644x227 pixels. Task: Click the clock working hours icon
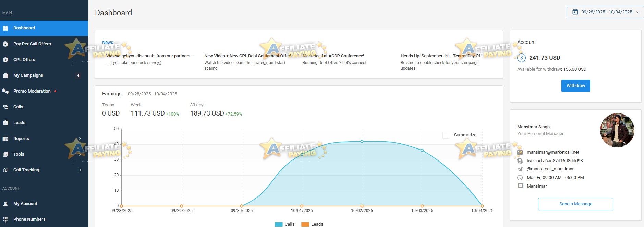[520, 178]
